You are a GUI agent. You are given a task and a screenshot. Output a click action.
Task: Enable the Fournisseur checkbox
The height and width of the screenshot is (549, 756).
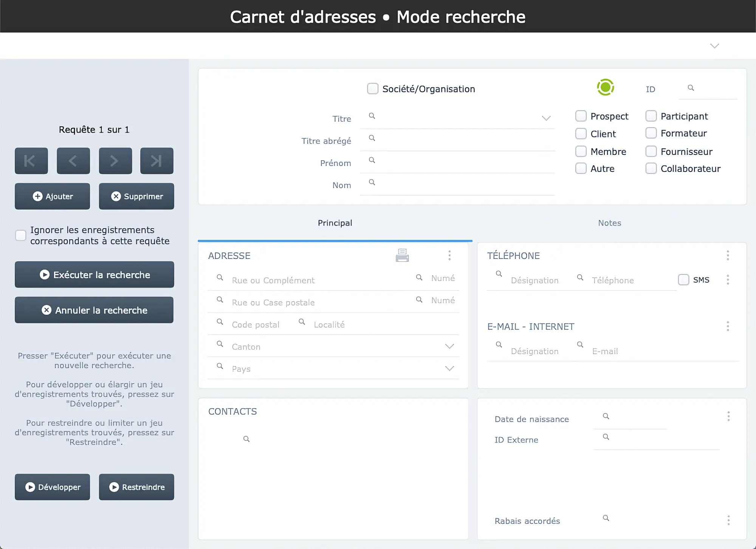pyautogui.click(x=651, y=152)
